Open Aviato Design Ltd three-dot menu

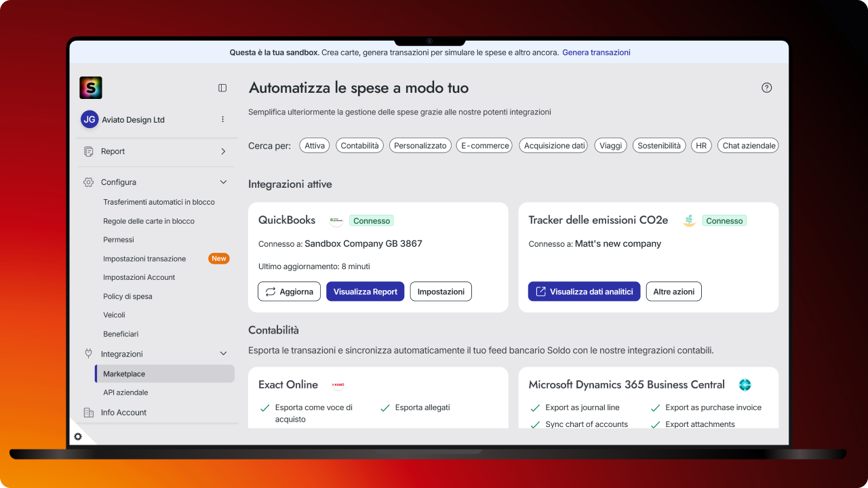tap(222, 119)
